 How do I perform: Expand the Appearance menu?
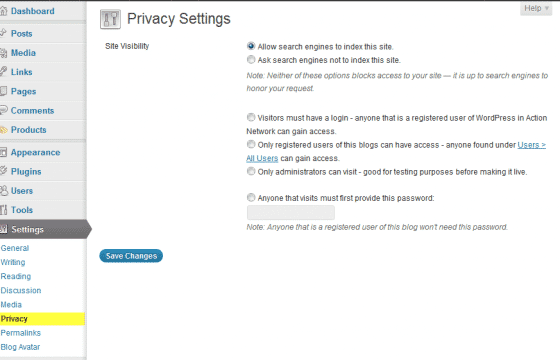pos(35,152)
